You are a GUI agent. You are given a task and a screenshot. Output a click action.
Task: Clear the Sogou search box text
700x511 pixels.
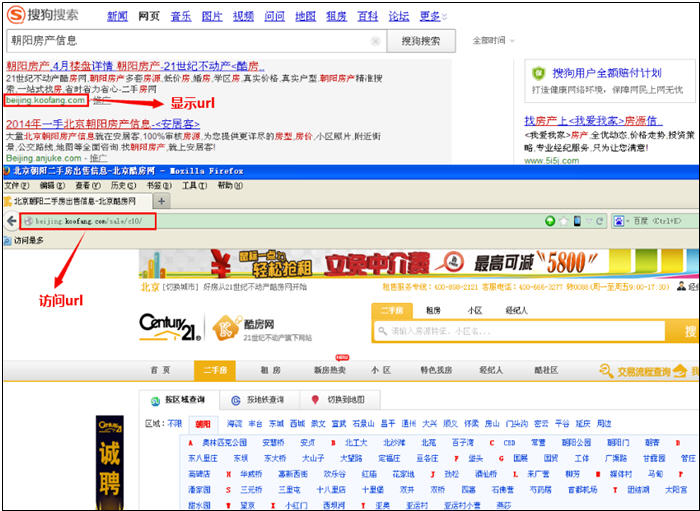[x=375, y=41]
